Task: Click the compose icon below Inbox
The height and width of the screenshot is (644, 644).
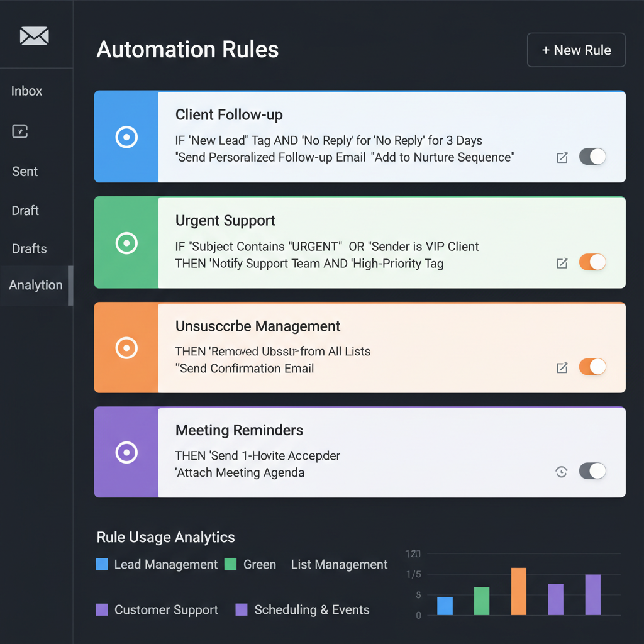Action: pyautogui.click(x=20, y=131)
